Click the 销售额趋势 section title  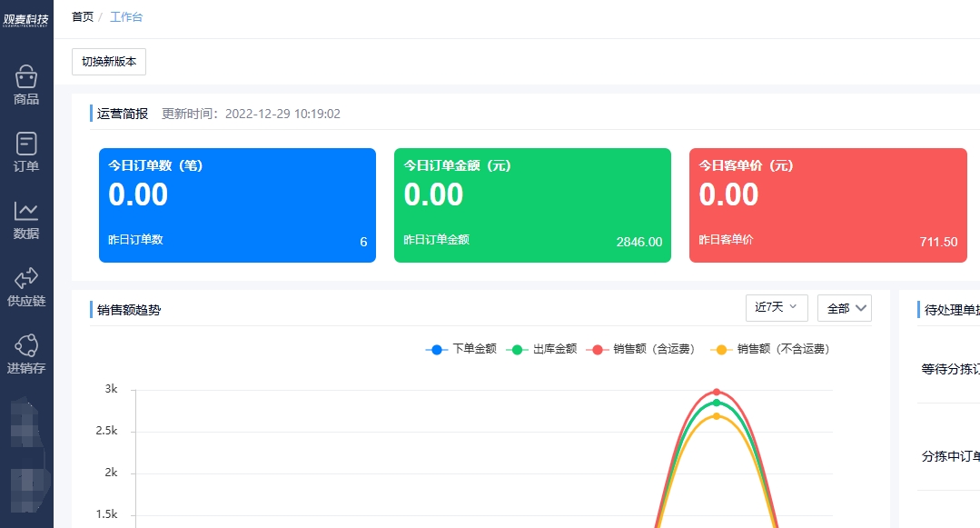pos(129,310)
